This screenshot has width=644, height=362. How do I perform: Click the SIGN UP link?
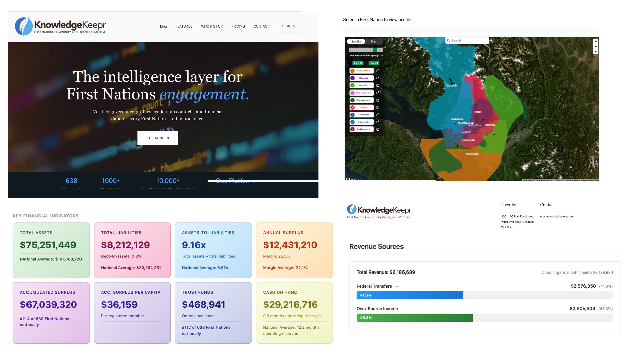(x=289, y=26)
